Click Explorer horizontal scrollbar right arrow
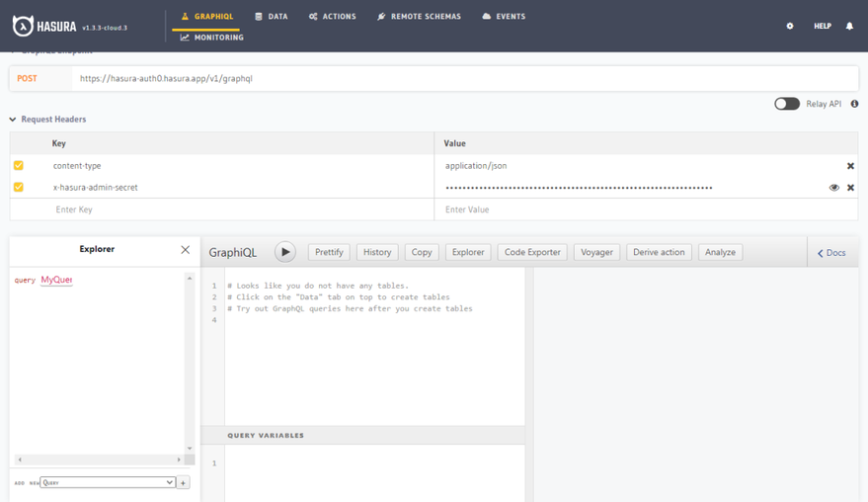Viewport: 868px width, 502px height. 179,460
